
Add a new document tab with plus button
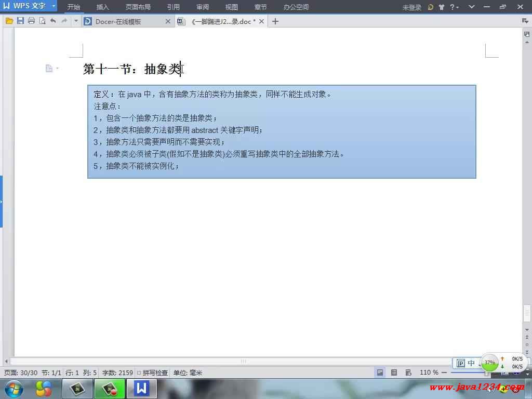[275, 21]
